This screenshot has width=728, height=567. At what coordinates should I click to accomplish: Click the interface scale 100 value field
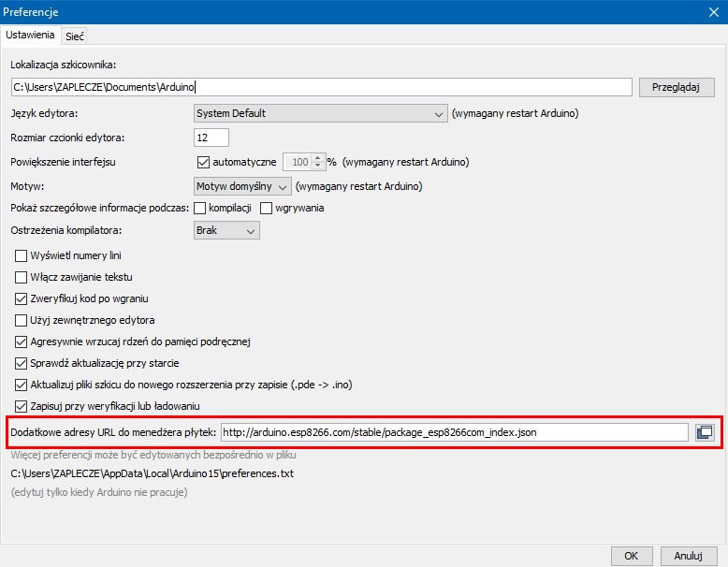pyautogui.click(x=298, y=162)
